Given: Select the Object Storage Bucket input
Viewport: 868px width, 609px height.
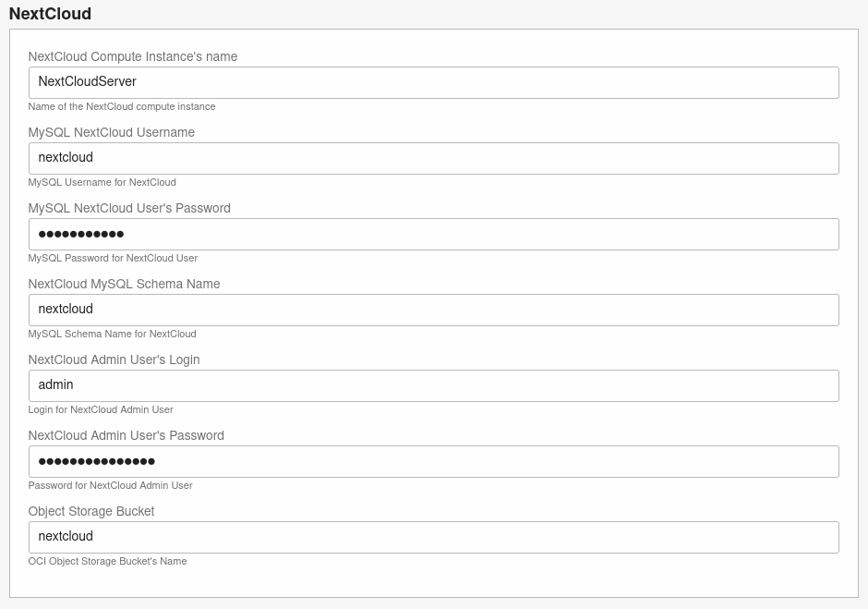Looking at the screenshot, I should click(433, 537).
